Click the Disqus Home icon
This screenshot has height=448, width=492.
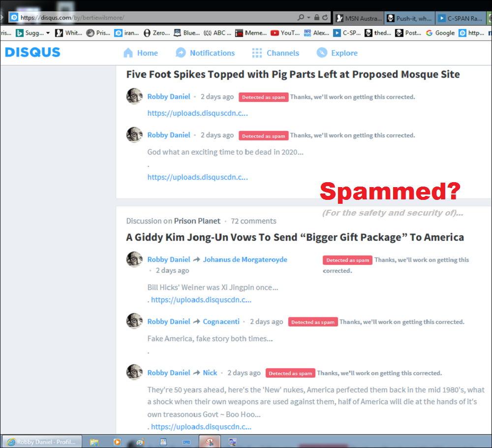click(x=128, y=53)
